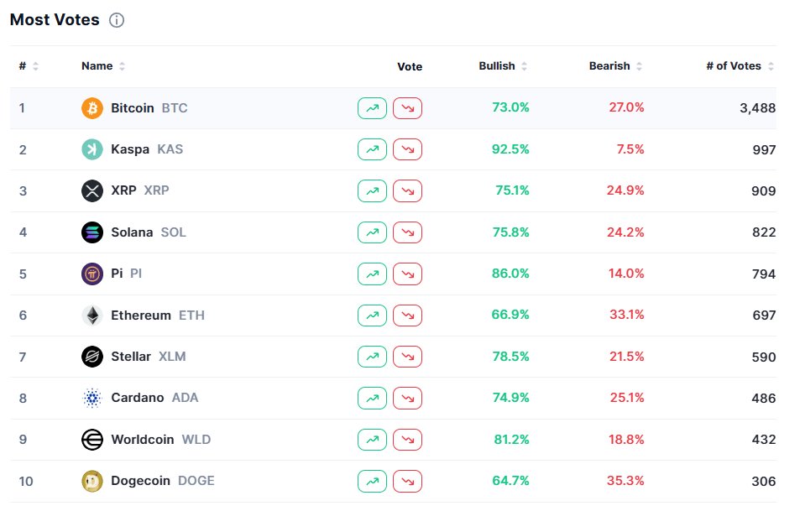Viewport: 805px width, 532px height.
Task: Select Kaspa's 7.5% bearish value
Action: click(630, 149)
